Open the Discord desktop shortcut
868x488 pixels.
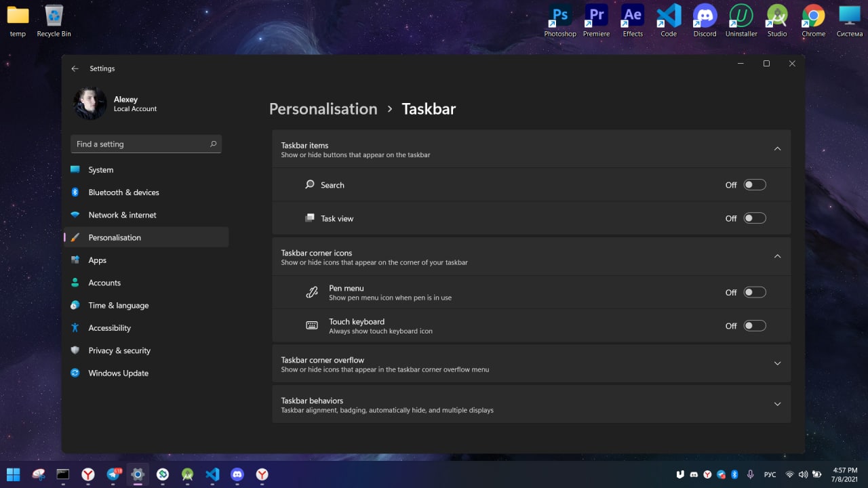pos(705,21)
